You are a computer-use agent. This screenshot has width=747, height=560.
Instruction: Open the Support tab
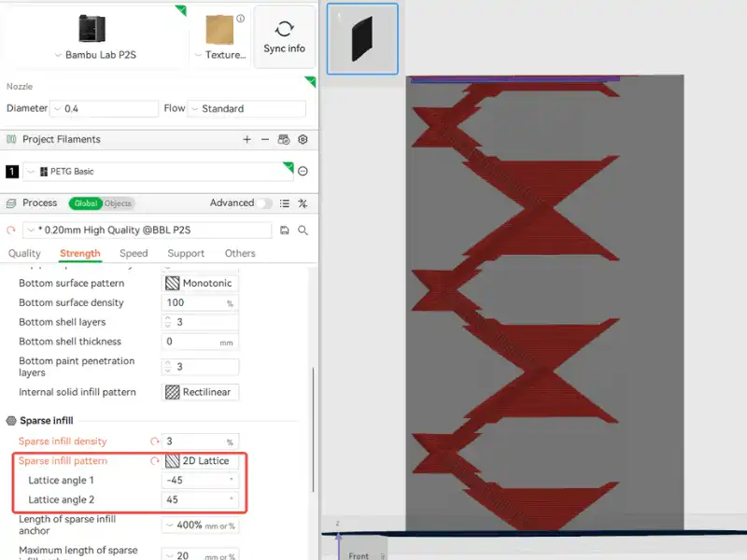point(186,253)
